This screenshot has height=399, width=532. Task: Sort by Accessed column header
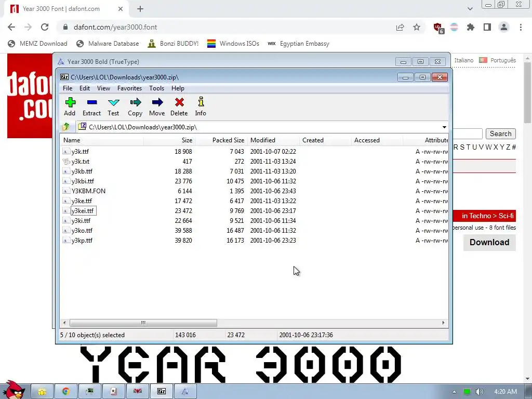pyautogui.click(x=377, y=140)
